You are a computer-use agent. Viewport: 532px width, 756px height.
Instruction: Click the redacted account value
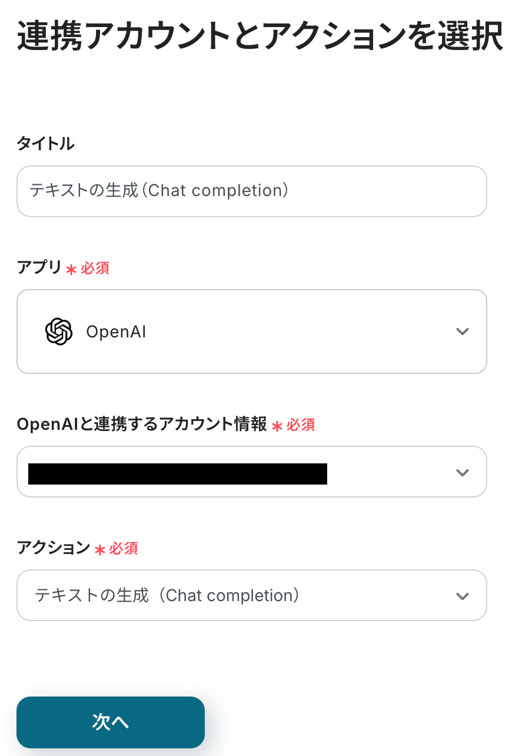pos(178,474)
